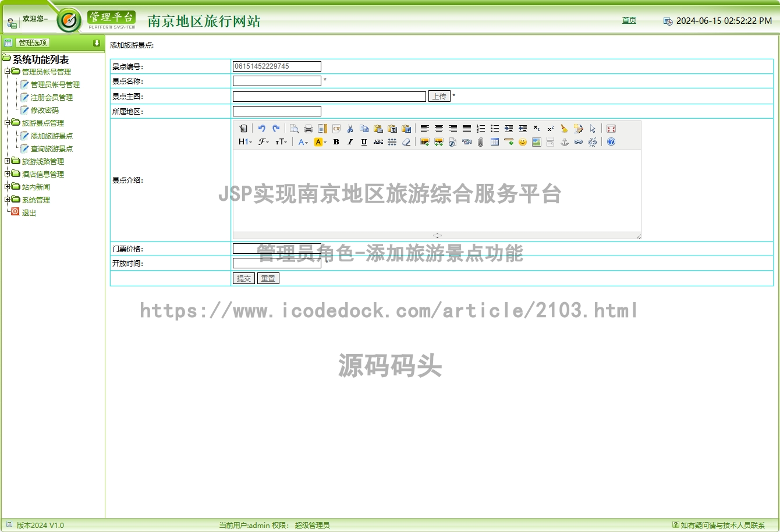
Task: Insert hyperlink in editor
Action: click(x=579, y=142)
